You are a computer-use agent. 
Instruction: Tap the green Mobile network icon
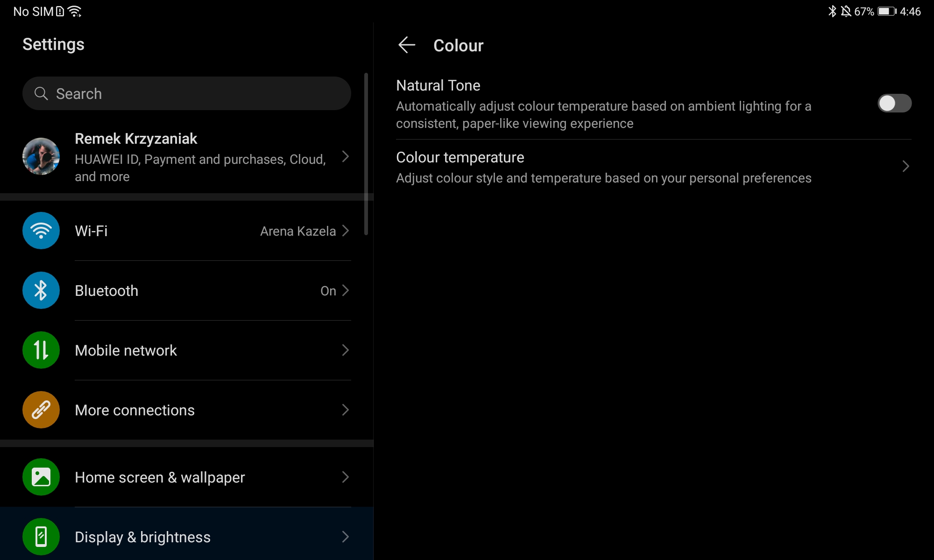[x=41, y=350]
